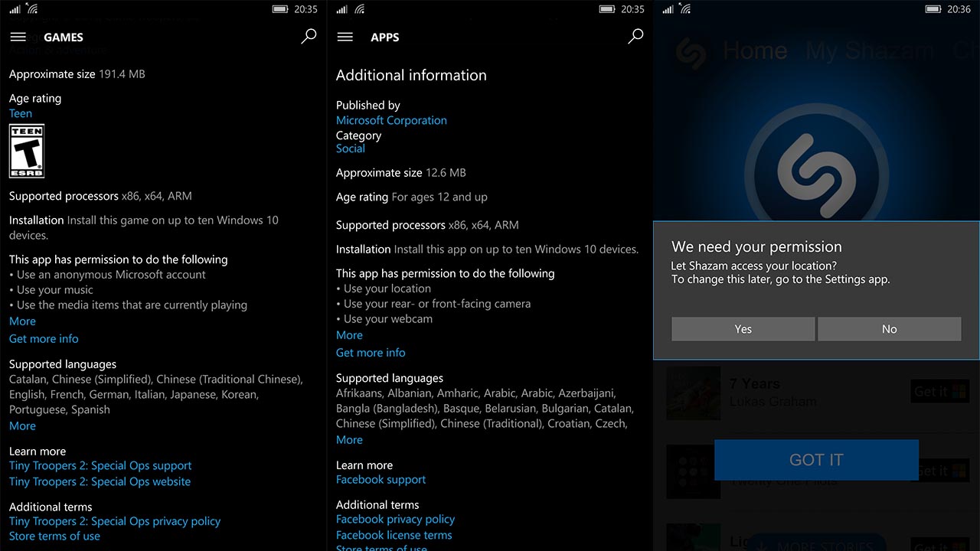Allow Shazam location access with Yes

coord(743,329)
